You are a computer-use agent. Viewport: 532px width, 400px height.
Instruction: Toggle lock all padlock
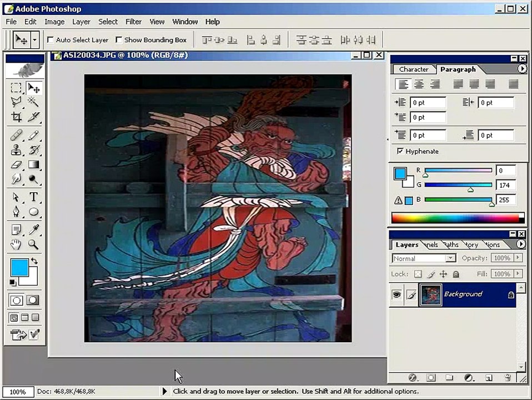456,274
